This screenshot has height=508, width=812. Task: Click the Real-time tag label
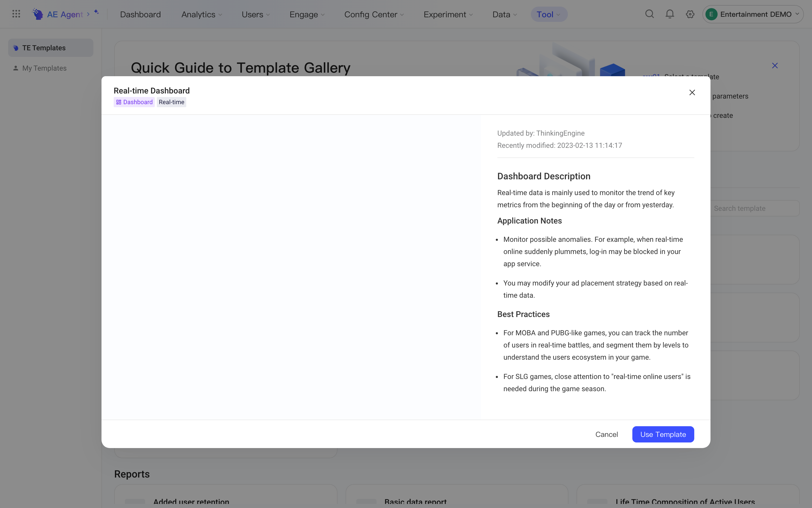point(172,102)
